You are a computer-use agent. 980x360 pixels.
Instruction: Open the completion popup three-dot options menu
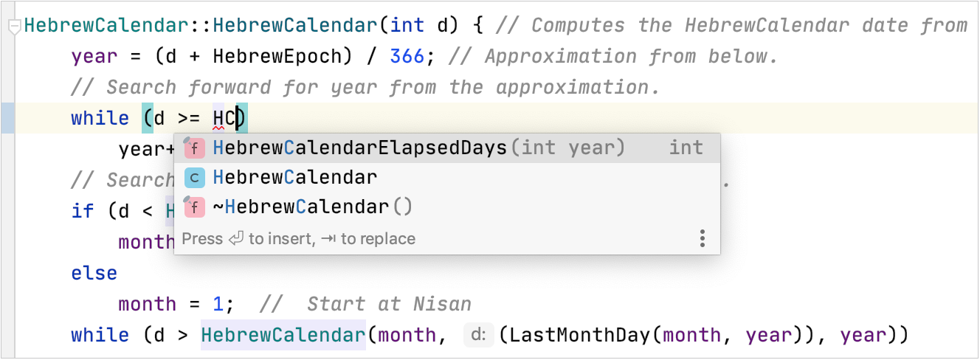click(702, 238)
